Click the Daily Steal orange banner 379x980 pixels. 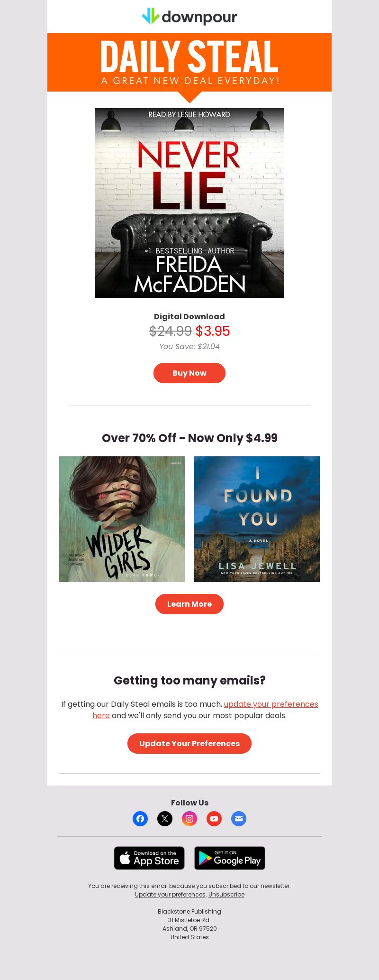pyautogui.click(x=189, y=63)
